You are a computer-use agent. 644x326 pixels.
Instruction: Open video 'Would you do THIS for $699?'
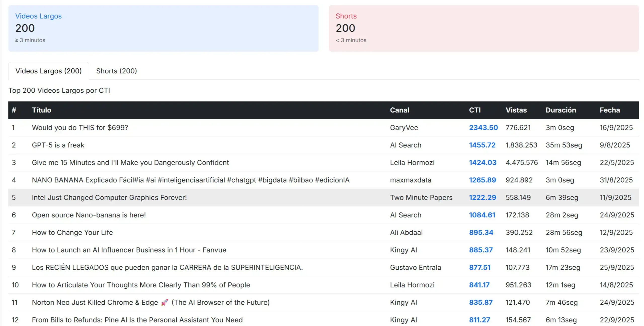[x=80, y=128]
